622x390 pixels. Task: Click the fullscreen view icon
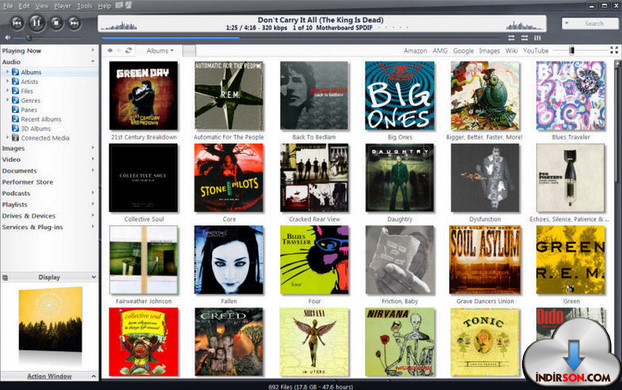pyautogui.click(x=614, y=50)
